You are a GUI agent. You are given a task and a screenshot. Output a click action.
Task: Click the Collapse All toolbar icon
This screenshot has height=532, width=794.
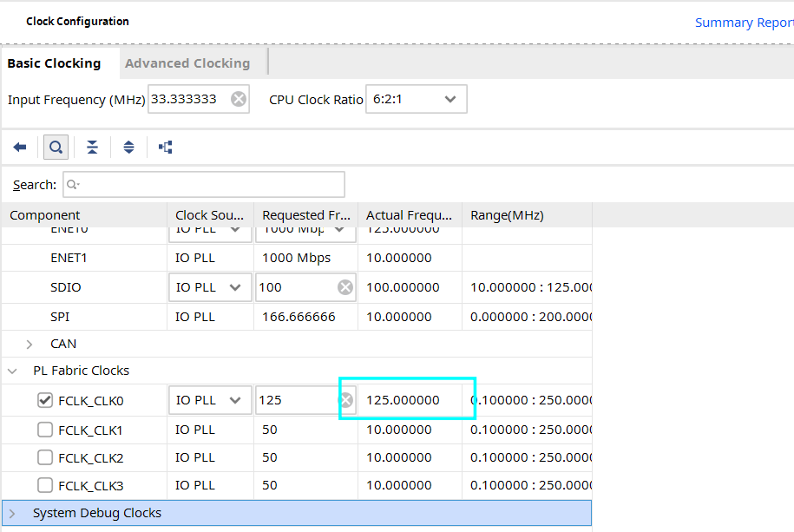(92, 148)
